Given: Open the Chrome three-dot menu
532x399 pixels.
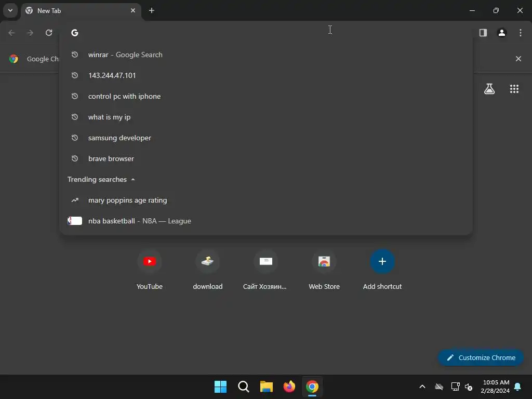Looking at the screenshot, I should [x=520, y=33].
